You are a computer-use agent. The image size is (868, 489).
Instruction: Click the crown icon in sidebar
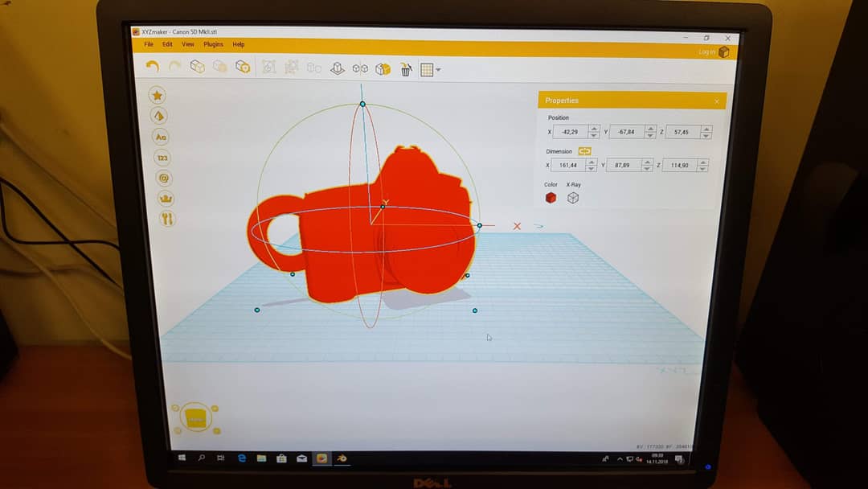[x=166, y=198]
